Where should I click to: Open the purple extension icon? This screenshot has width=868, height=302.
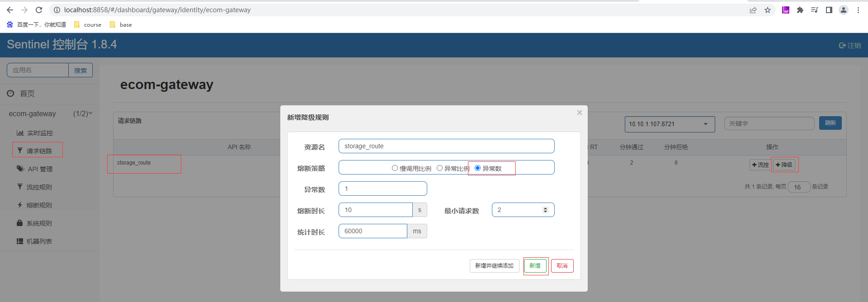click(786, 10)
